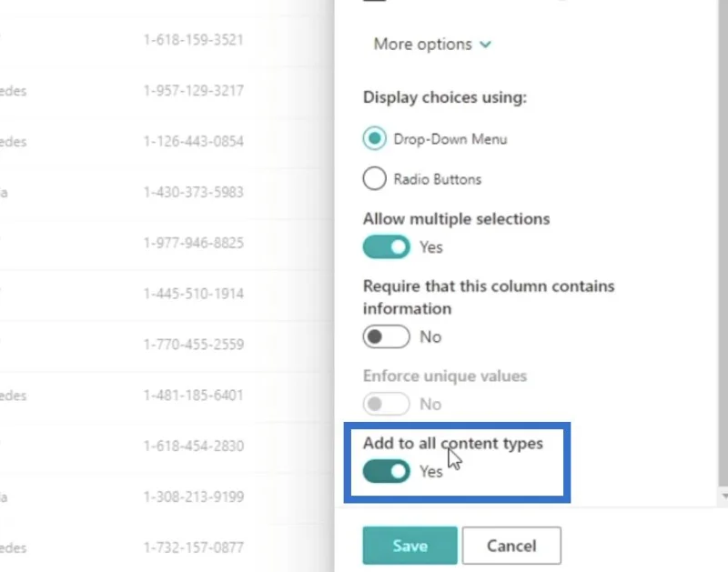Enable Require that this column contains information
Screen dimensions: 728x572
pos(386,336)
